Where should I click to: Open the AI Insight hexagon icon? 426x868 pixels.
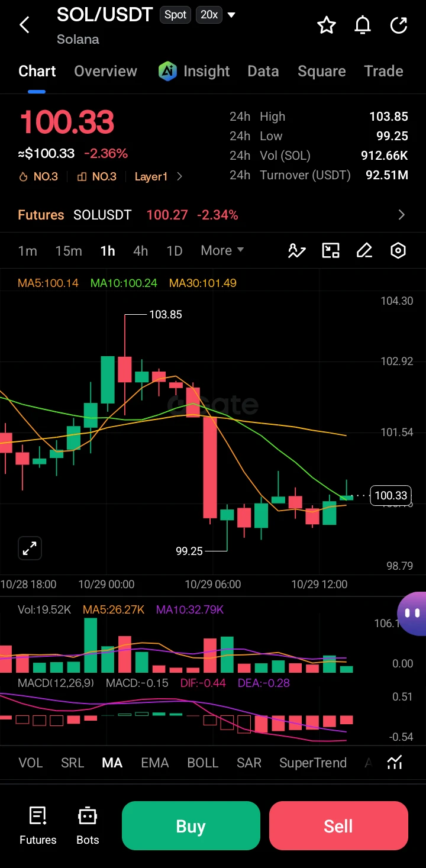[x=168, y=71]
